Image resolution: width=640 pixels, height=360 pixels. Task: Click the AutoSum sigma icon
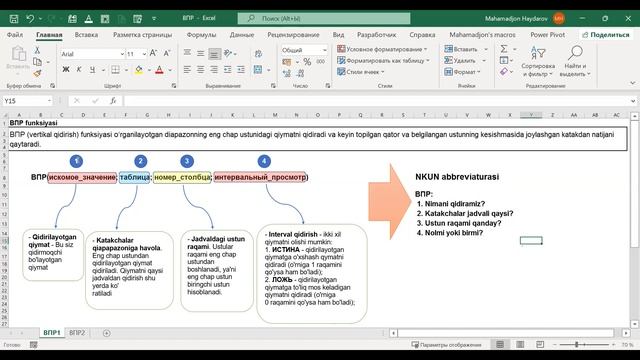[x=504, y=49]
